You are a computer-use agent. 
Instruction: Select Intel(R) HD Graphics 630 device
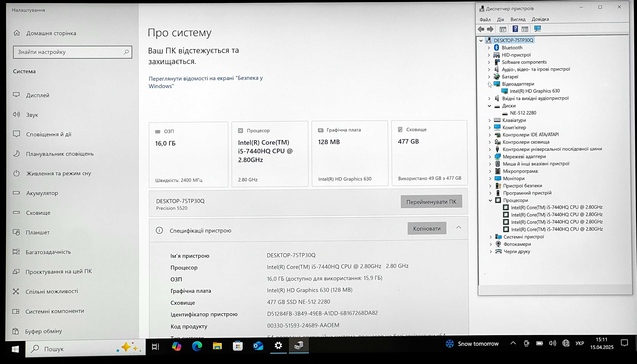click(535, 91)
